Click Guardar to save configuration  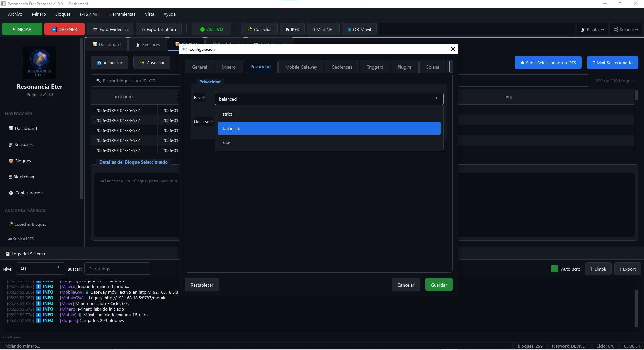pyautogui.click(x=439, y=285)
